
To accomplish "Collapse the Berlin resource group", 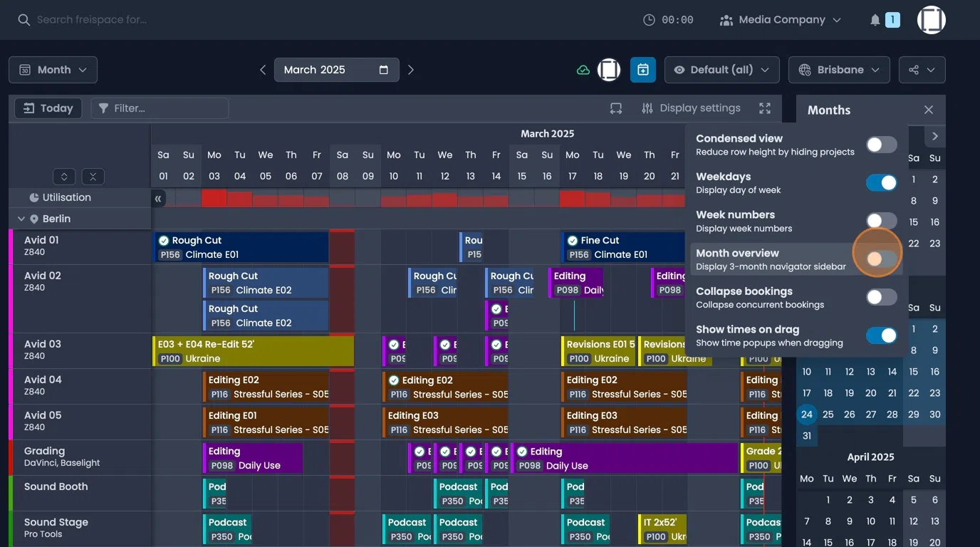I will pyautogui.click(x=21, y=218).
